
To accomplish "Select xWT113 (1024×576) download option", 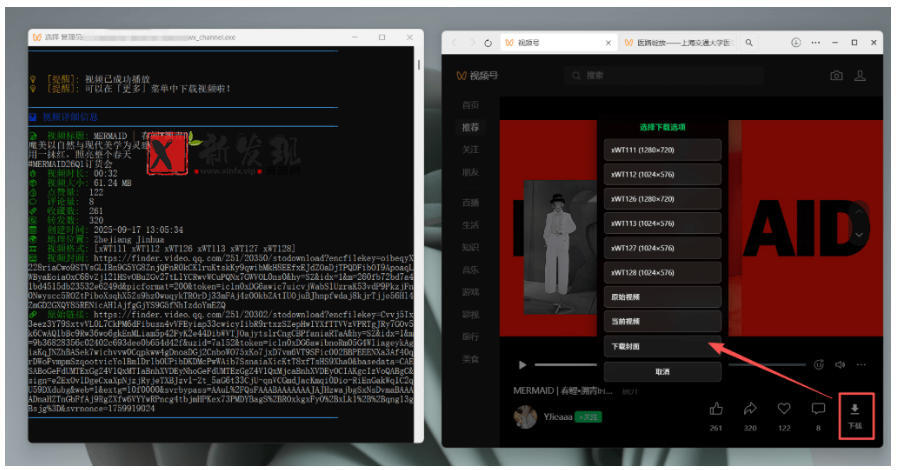I will tap(662, 224).
